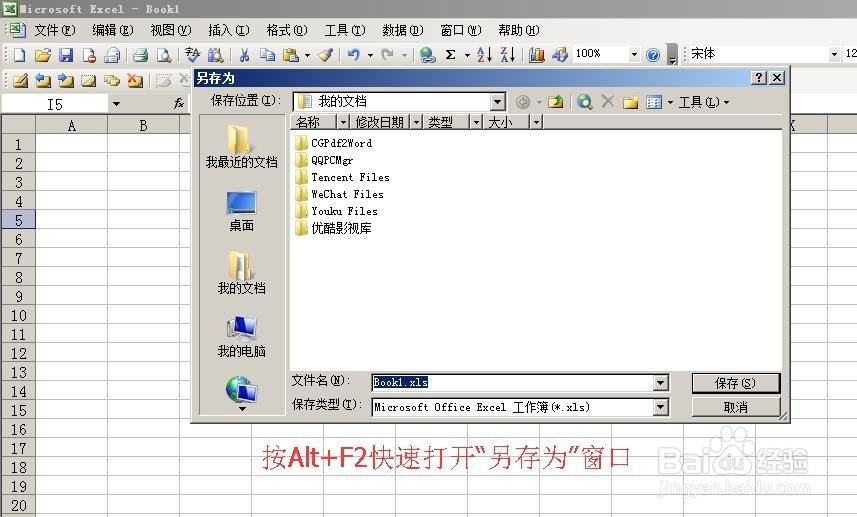Screen dimensions: 857x517
Task: Sort by Size (大小) column header
Action: [x=506, y=122]
